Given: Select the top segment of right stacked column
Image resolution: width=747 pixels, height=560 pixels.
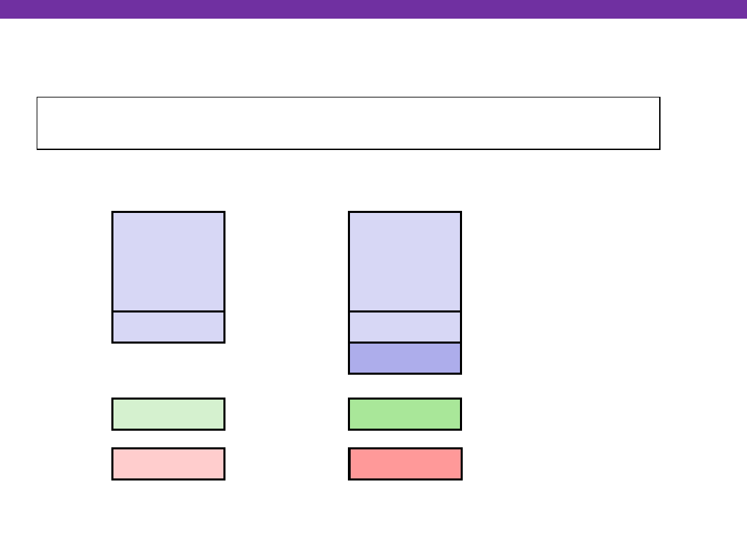Looking at the screenshot, I should pos(405,261).
